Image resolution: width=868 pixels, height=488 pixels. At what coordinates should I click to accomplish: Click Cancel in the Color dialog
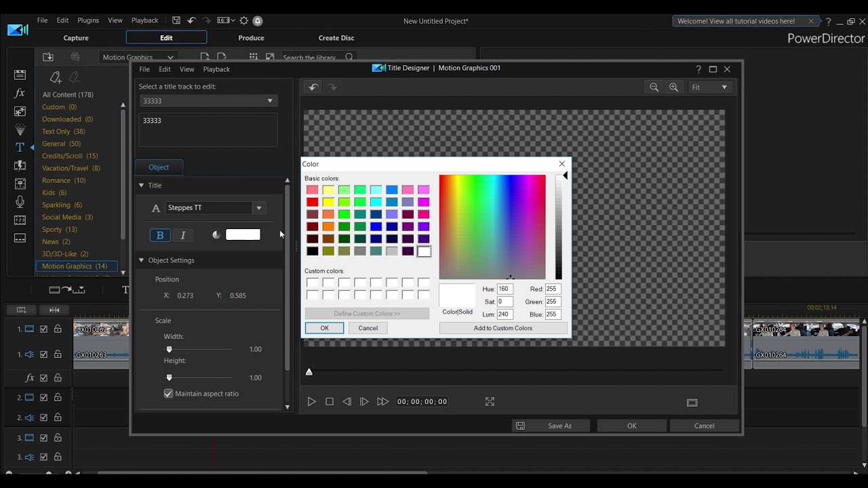(x=368, y=328)
